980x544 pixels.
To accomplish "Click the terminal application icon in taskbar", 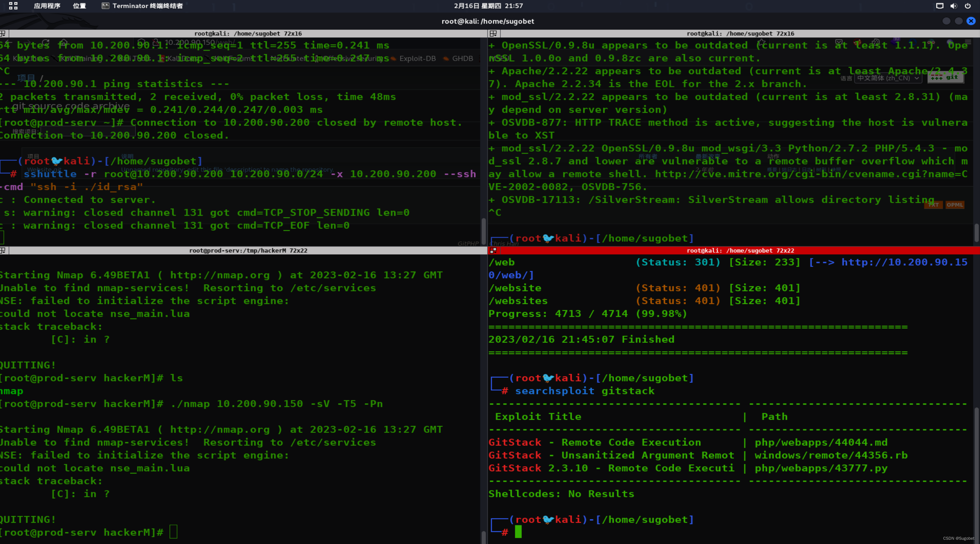I will click(x=103, y=5).
